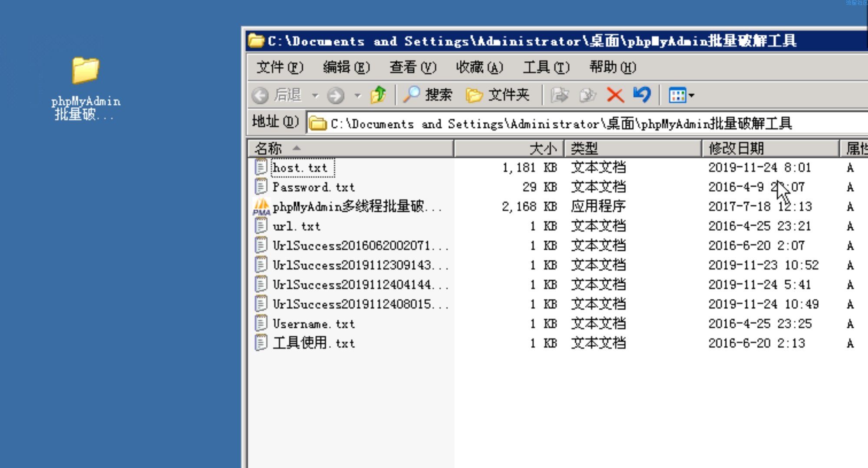
Task: Select the UrlSuccess201911240801 file
Action: [360, 305]
